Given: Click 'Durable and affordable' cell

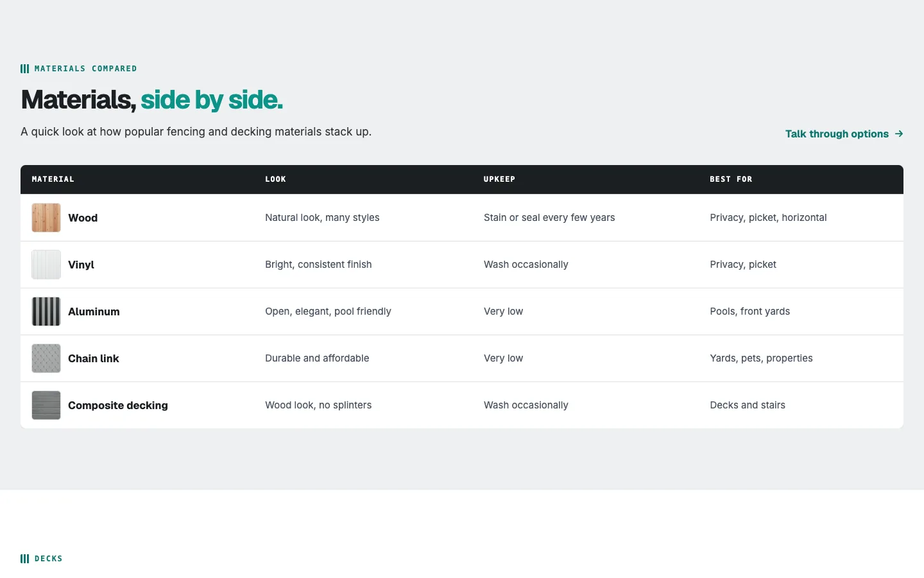Looking at the screenshot, I should coord(317,358).
